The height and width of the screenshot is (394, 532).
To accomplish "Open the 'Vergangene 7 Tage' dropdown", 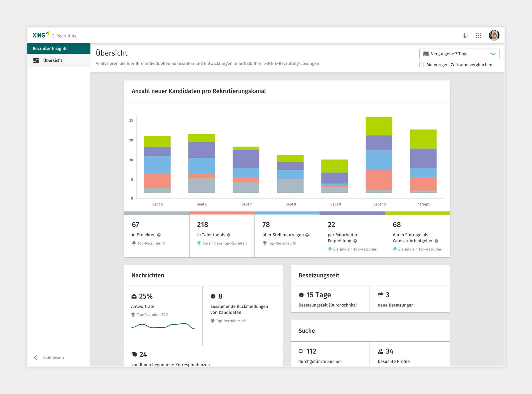I will click(x=459, y=54).
